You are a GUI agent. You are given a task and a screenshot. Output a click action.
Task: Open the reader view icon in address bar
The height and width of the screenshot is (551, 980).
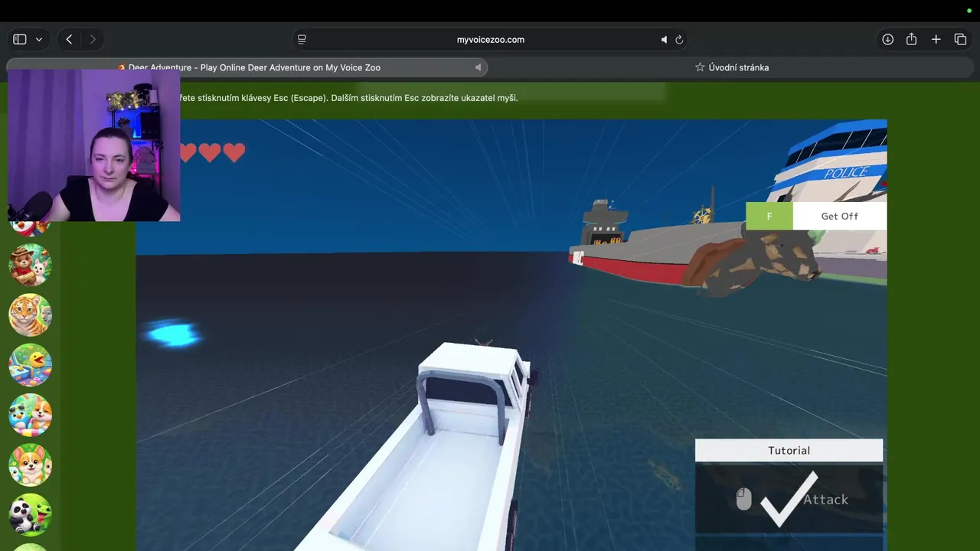302,39
